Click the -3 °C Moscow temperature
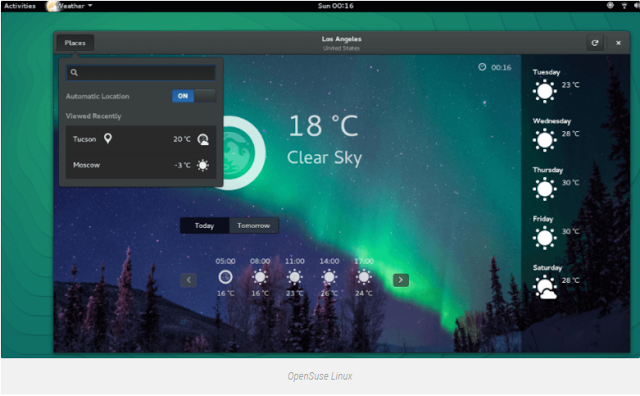The image size is (640, 396). 182,165
